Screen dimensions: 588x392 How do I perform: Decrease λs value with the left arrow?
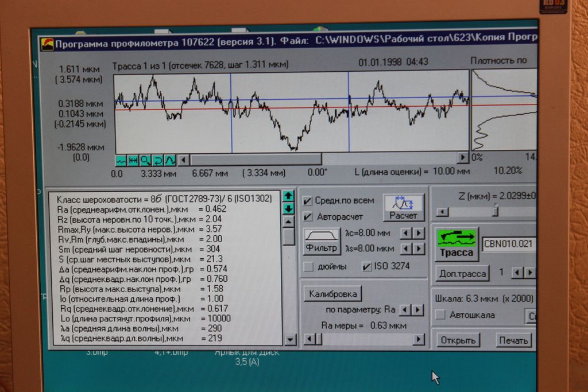[x=407, y=249]
